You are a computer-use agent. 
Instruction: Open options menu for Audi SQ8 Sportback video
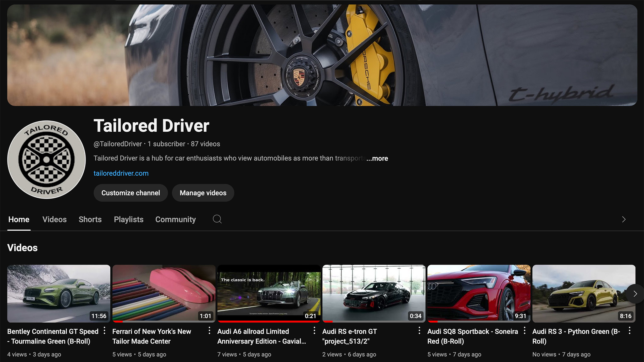[x=525, y=331]
